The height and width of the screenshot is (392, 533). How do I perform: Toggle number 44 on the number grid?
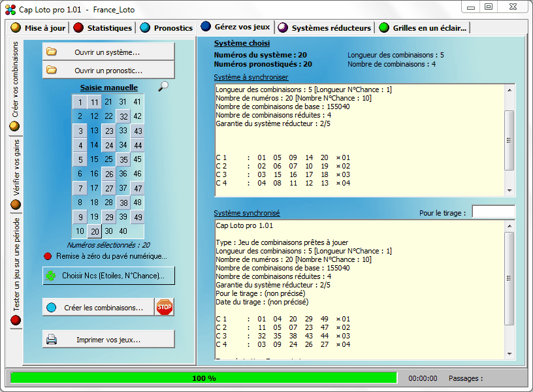pos(138,145)
